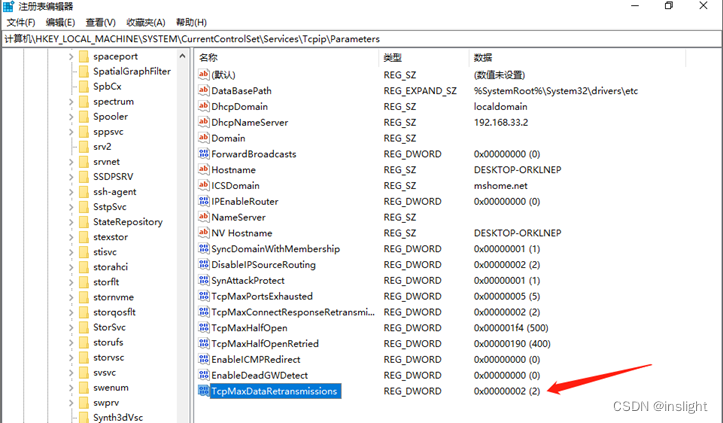Open the 文件(F) menu
This screenshot has height=423, width=723.
pos(21,22)
